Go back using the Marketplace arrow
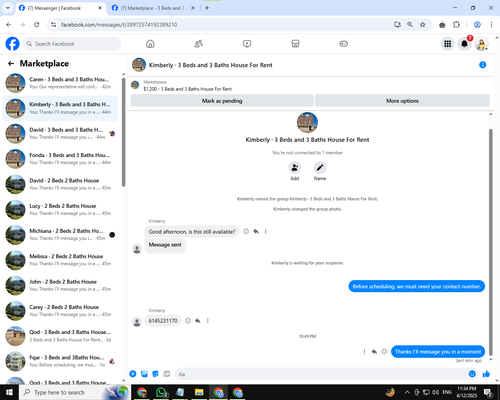500x400 pixels. click(11, 63)
